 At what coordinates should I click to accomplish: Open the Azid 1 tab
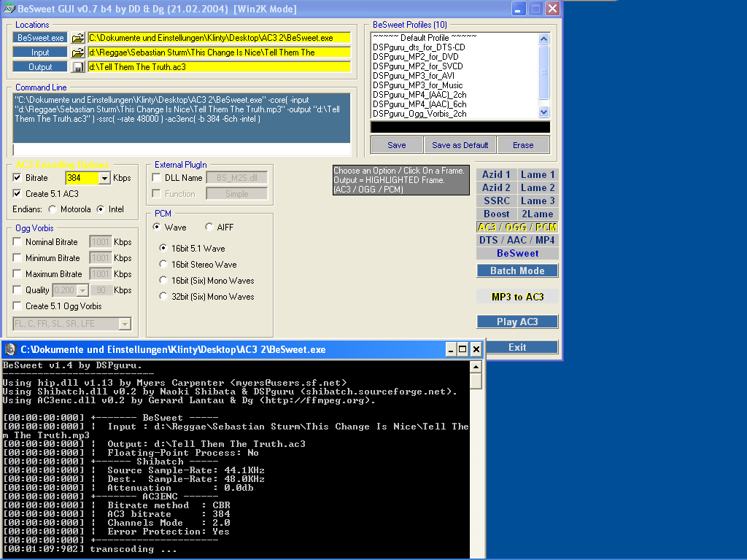[x=496, y=175]
